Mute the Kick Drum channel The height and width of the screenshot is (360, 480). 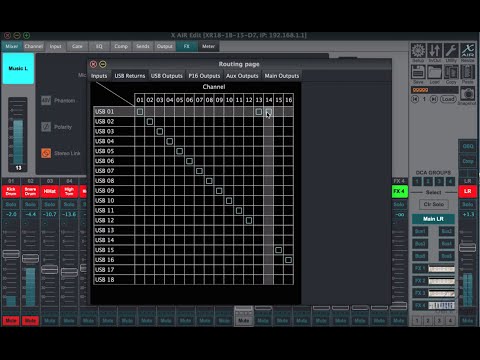tap(11, 321)
